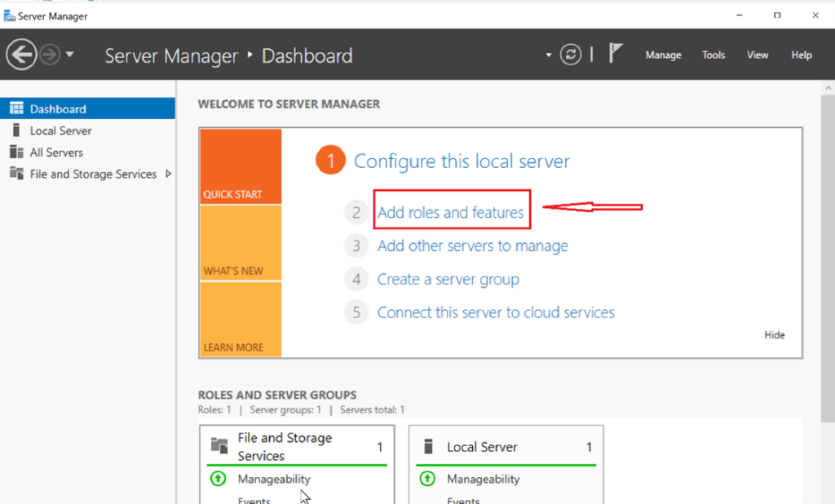The width and height of the screenshot is (835, 504).
Task: Click the forward navigation arrow
Action: tap(50, 55)
